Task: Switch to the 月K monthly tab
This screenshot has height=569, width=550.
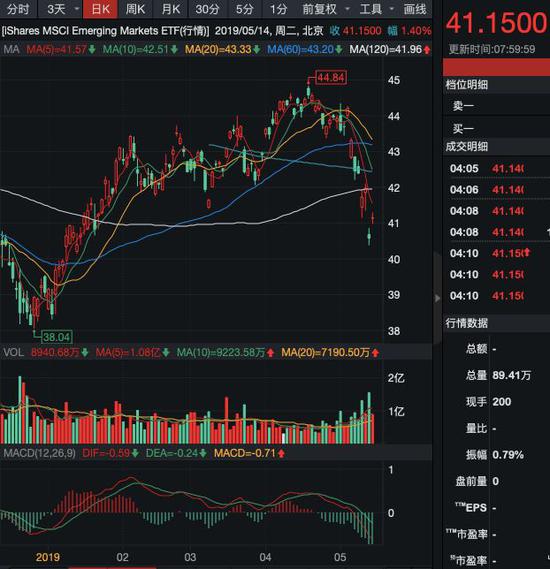Action: (x=171, y=9)
